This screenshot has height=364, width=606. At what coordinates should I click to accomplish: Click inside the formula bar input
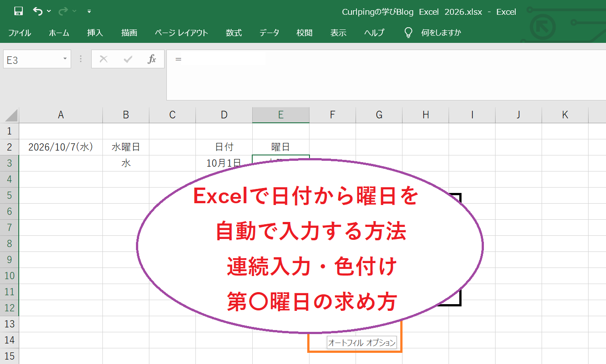click(386, 75)
